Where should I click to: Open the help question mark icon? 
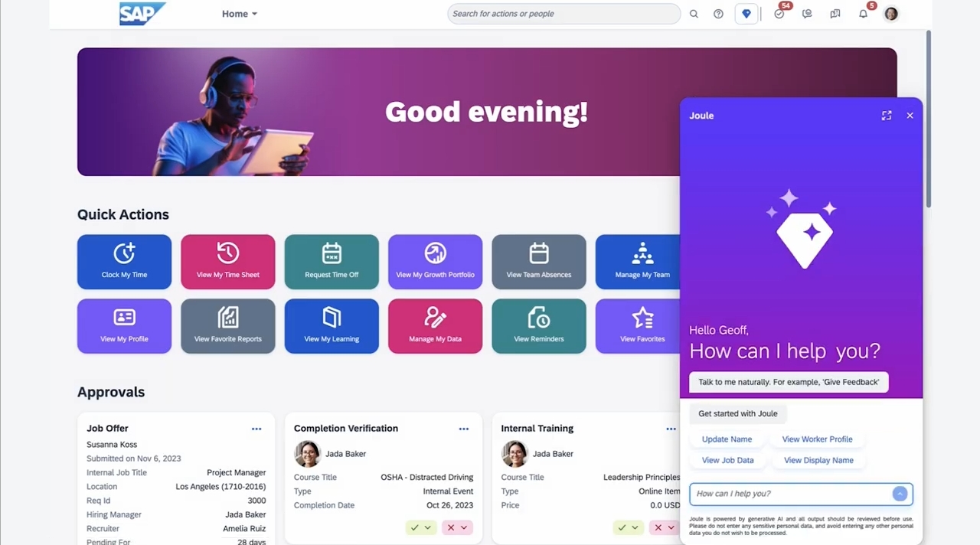(x=718, y=14)
